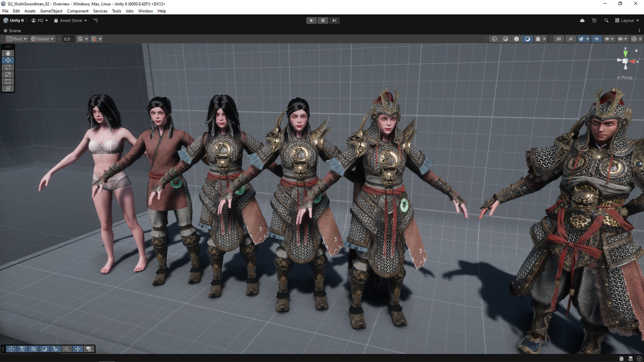The image size is (644, 362).
Task: Click the status bar layers cache icon
Action: (630, 358)
